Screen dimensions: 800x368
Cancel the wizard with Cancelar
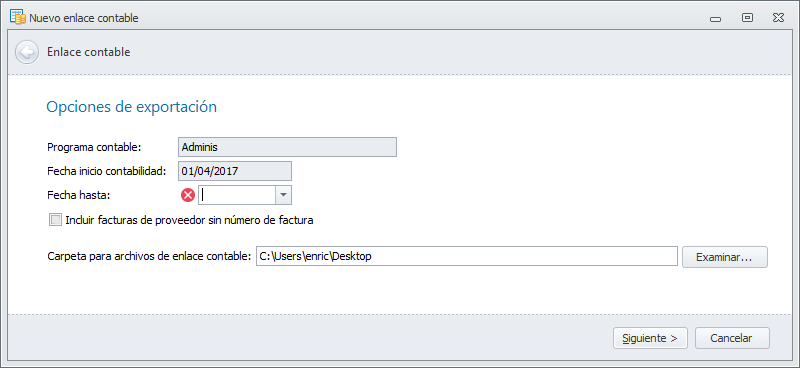(732, 338)
